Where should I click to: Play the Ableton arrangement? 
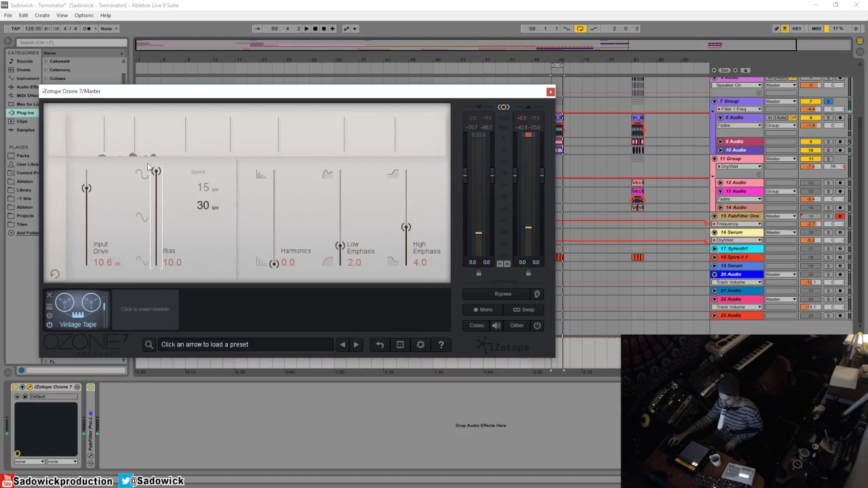point(307,28)
